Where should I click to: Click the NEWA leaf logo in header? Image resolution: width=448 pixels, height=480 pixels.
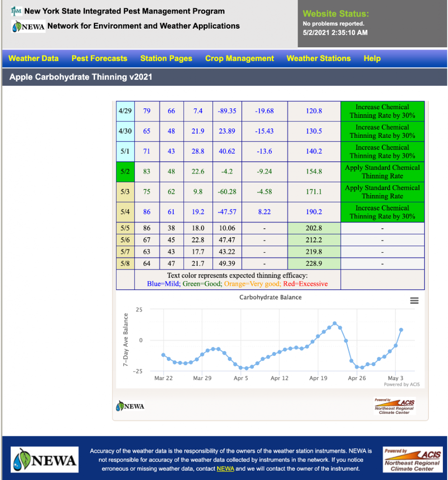tap(28, 26)
